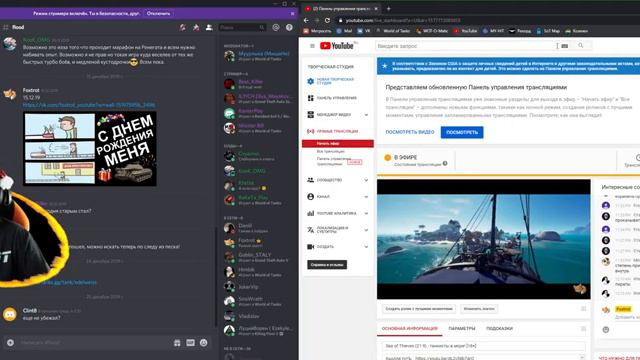
Task: Dismiss the purple streamer mode banner
Action: (x=293, y=13)
